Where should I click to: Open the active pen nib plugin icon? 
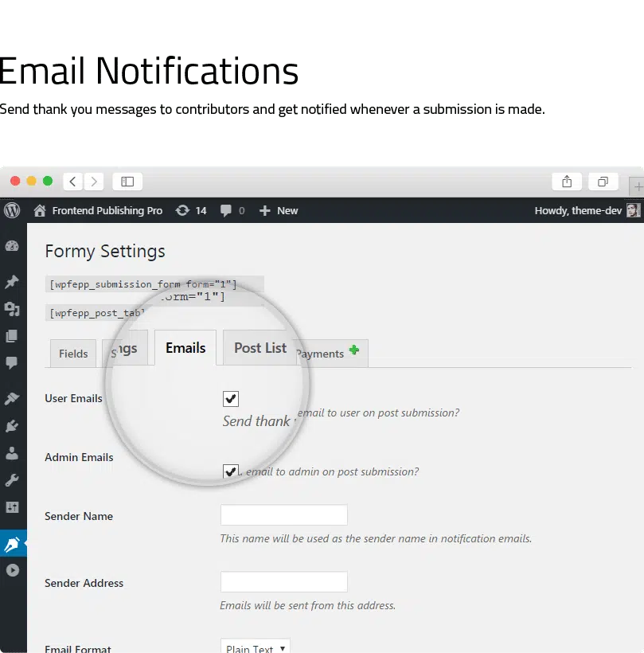click(12, 543)
